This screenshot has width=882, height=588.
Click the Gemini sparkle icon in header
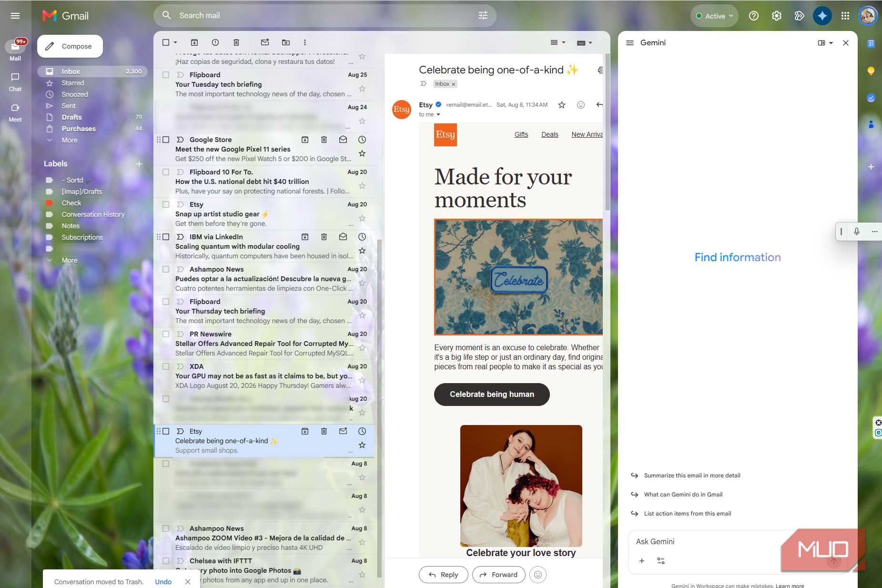(822, 16)
